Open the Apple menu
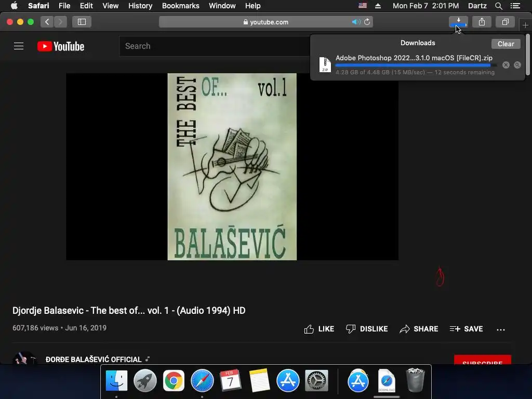 [14, 6]
